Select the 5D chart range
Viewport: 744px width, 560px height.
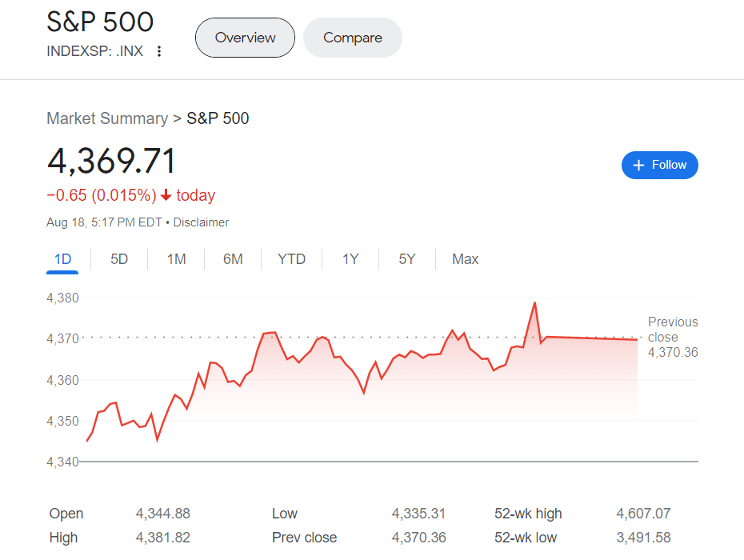pyautogui.click(x=119, y=259)
